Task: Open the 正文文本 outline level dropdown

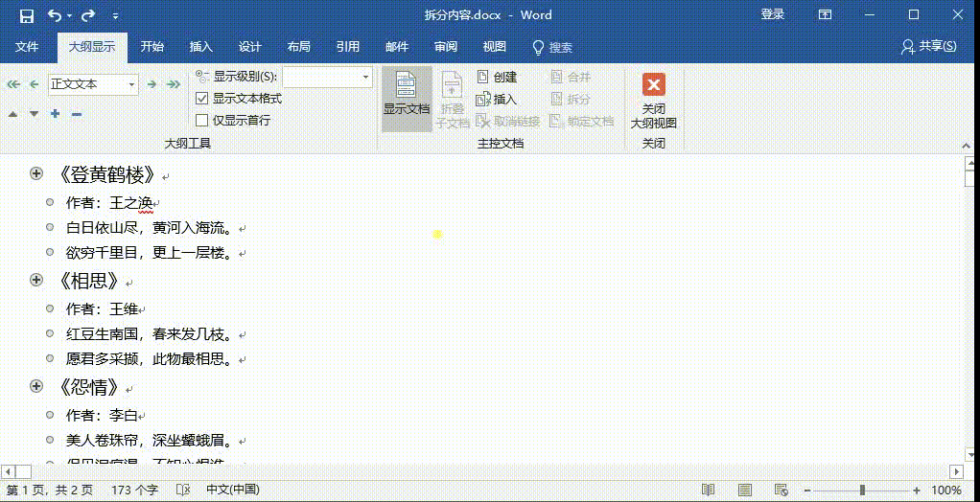Action: coord(132,84)
